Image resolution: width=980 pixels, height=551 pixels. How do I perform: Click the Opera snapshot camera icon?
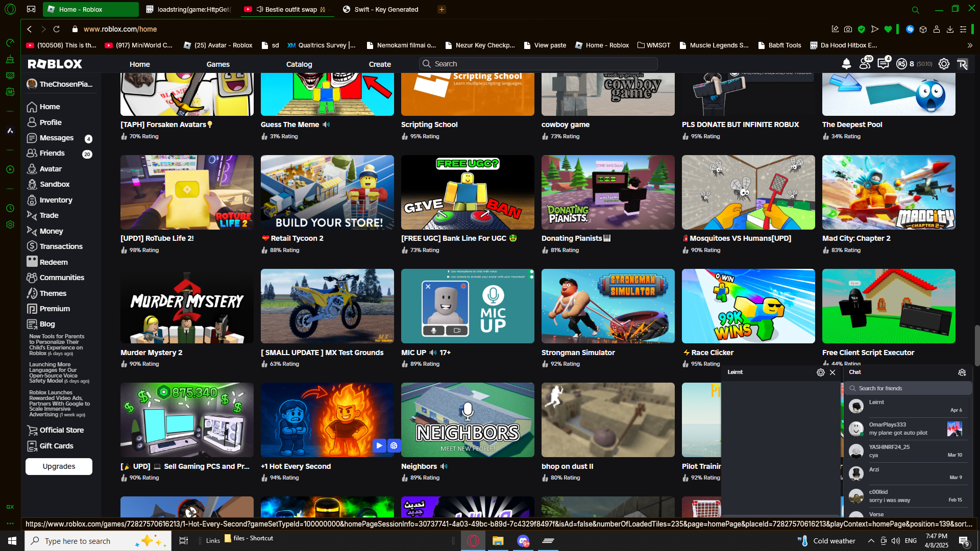click(848, 29)
